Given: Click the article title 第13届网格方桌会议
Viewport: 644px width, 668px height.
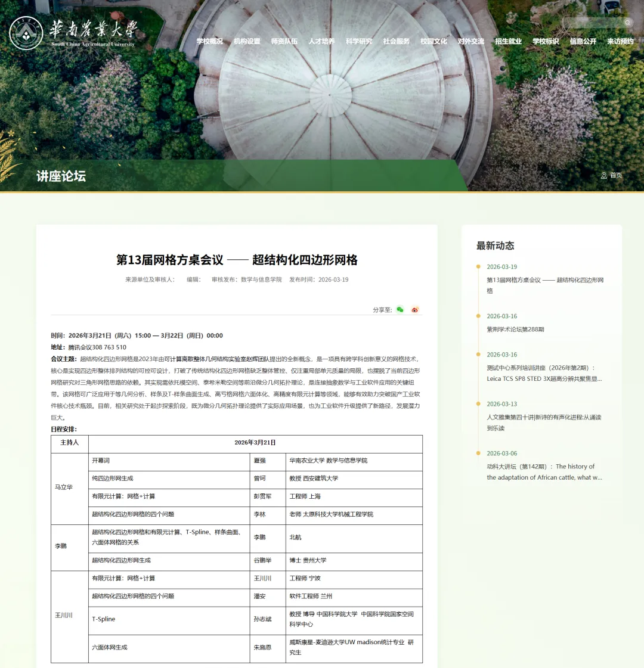Looking at the screenshot, I should click(x=237, y=260).
